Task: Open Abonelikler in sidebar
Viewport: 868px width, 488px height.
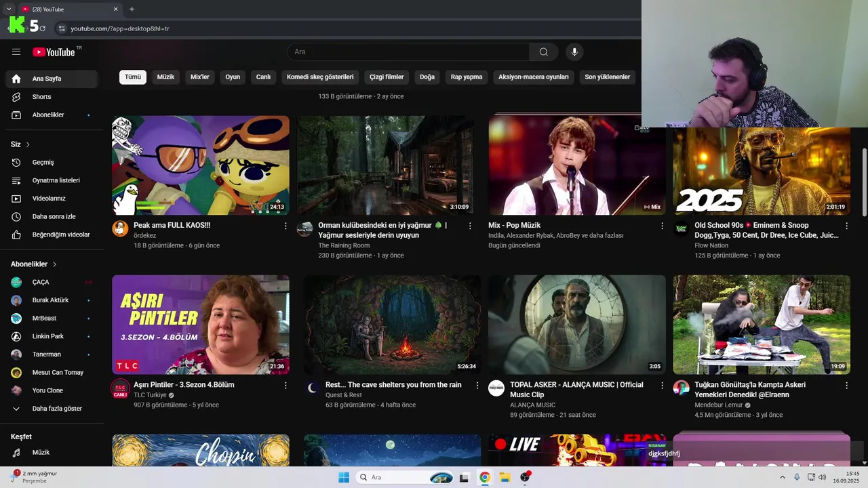Action: click(52, 115)
